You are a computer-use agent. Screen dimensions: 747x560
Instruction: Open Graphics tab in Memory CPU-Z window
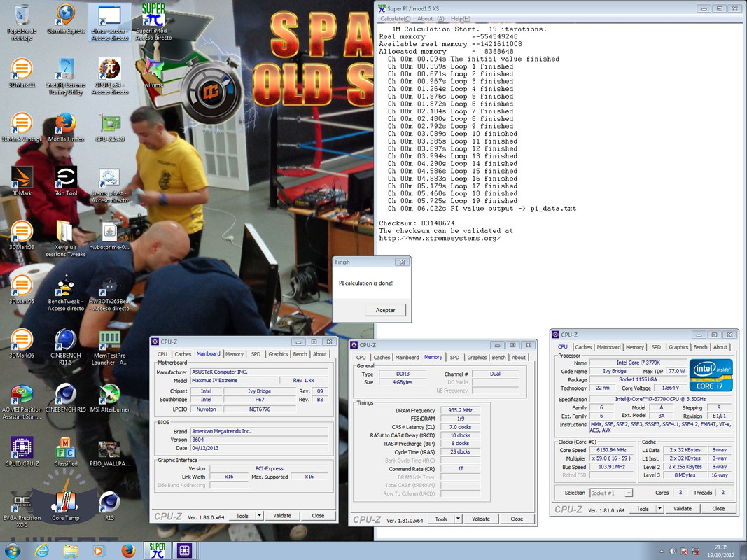[x=477, y=358]
